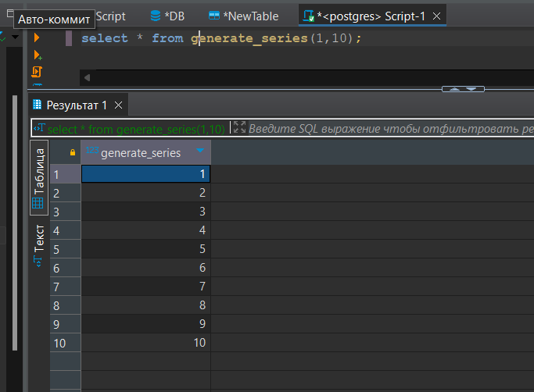Switch to Текст view in side panel
Image resolution: width=534 pixels, height=392 pixels.
39,246
